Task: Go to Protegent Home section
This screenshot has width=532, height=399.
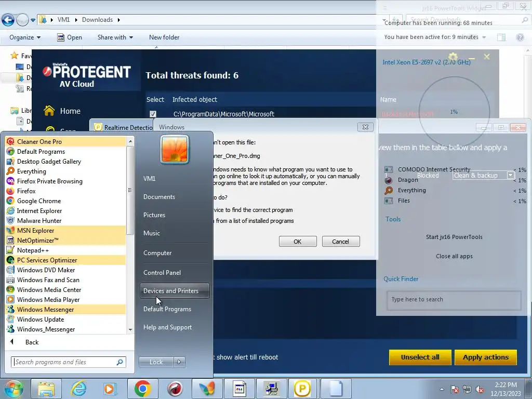Action: pyautogui.click(x=63, y=111)
